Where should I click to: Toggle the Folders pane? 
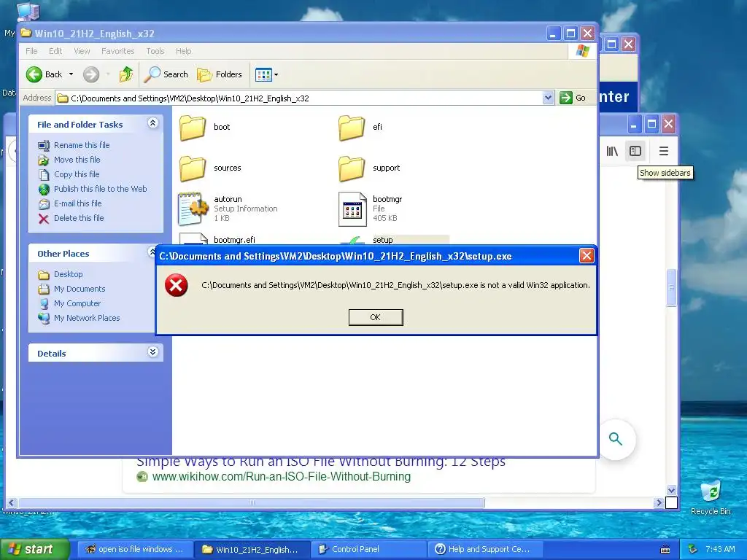click(220, 74)
